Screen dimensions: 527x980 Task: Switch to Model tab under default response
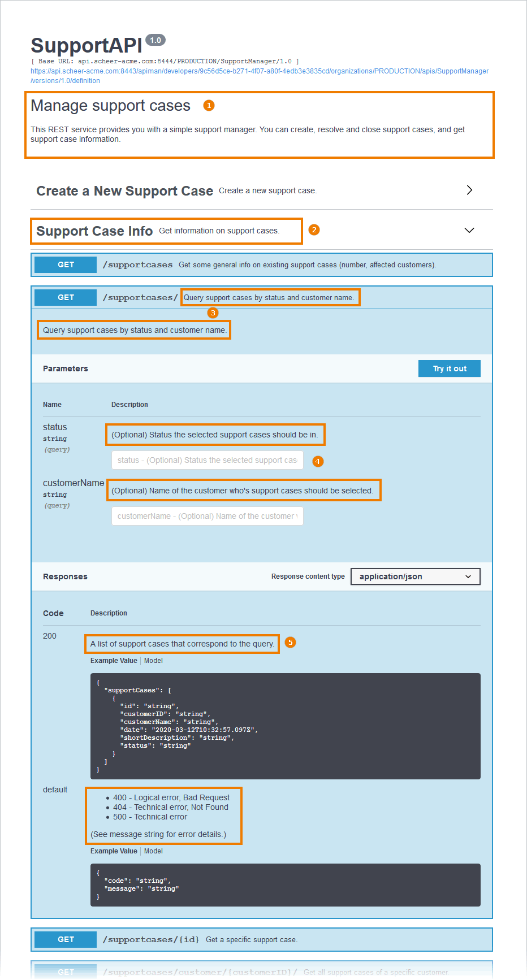tap(153, 851)
